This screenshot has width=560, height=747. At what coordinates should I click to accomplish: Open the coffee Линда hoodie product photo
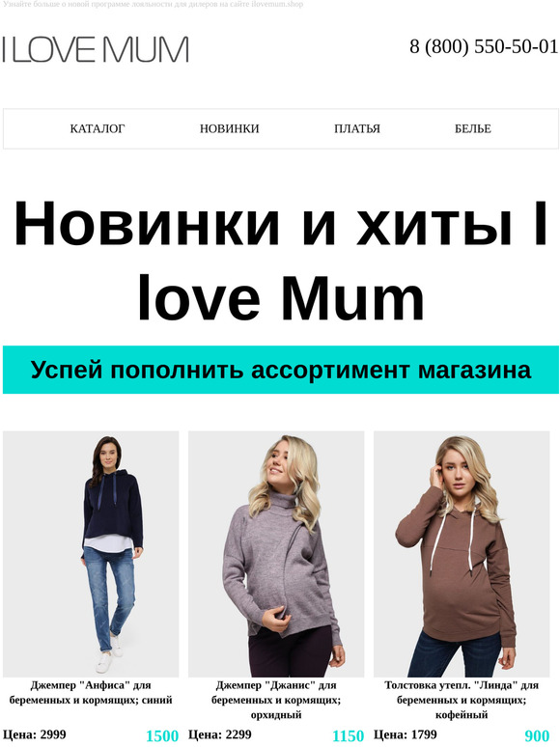coord(462,554)
